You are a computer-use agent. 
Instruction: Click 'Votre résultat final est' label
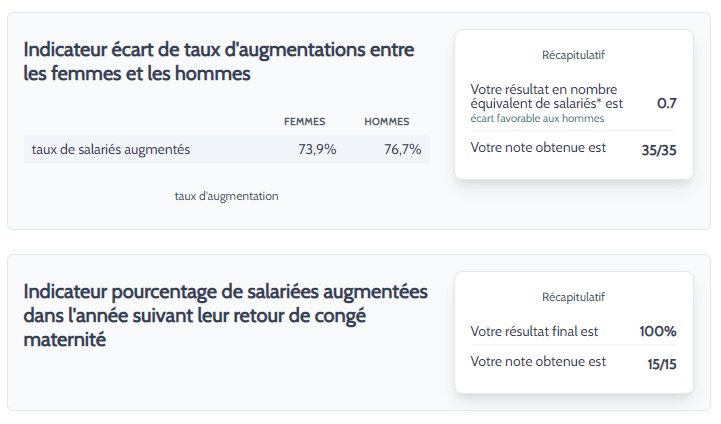(x=534, y=332)
